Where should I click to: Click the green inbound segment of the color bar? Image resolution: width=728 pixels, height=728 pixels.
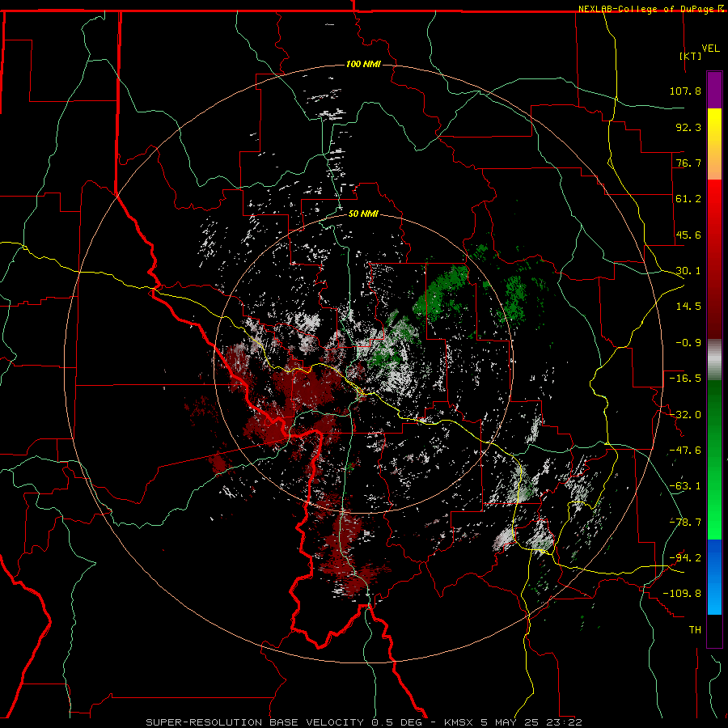[714, 459]
